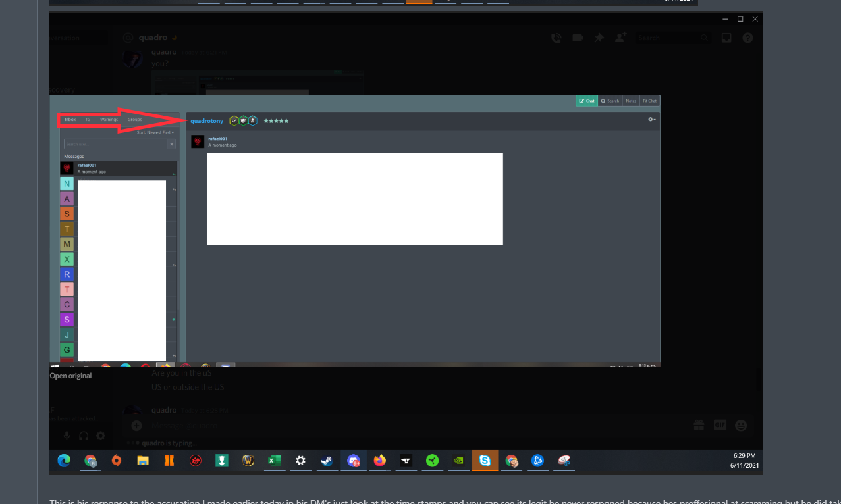Select the R avatar conversation
This screenshot has width=841, height=504.
pyautogui.click(x=67, y=274)
